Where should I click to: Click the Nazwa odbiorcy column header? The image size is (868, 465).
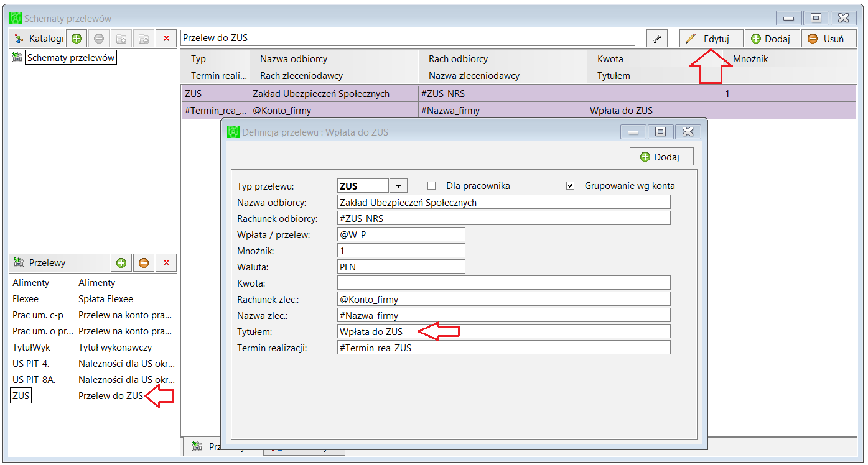click(x=334, y=59)
